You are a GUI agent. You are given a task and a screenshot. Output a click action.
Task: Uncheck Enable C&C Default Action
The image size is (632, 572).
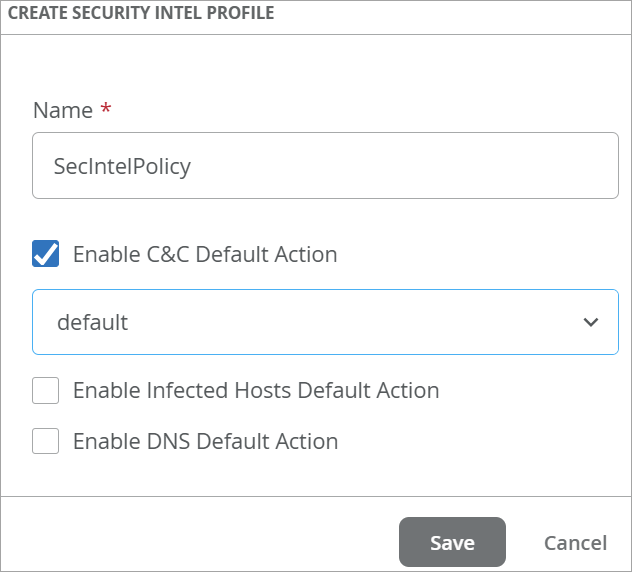46,254
